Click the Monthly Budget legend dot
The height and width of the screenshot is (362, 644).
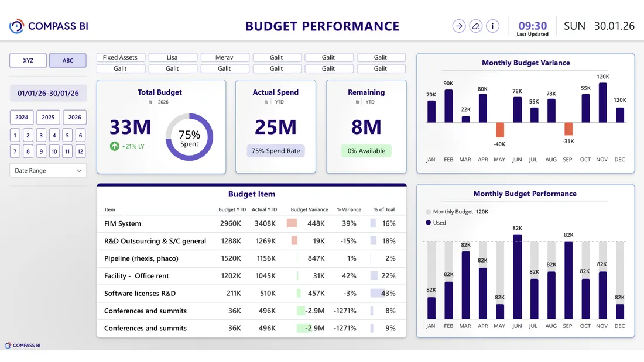tap(429, 212)
